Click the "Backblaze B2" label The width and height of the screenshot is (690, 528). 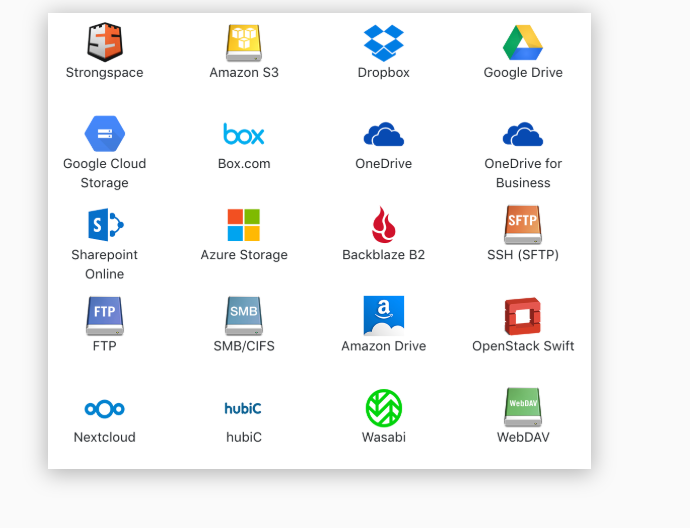[x=384, y=255]
